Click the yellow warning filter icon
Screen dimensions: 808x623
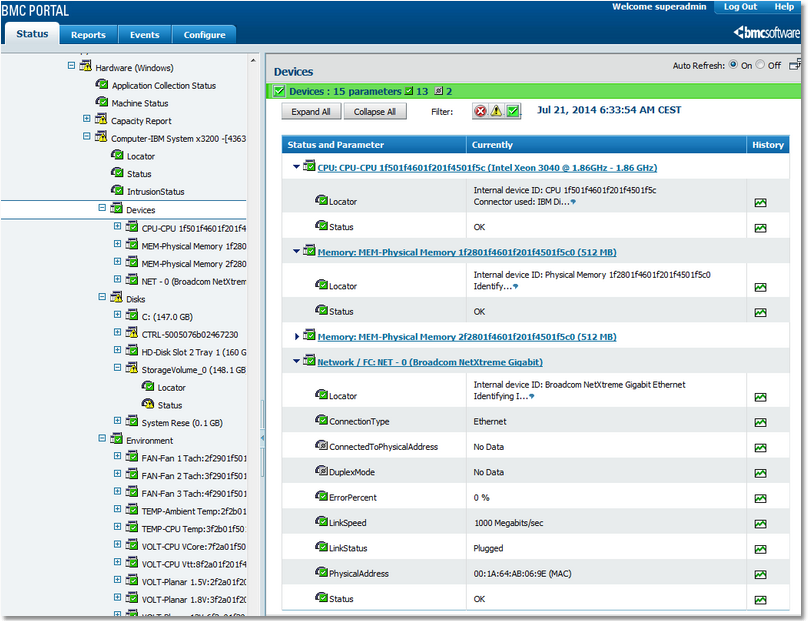click(x=497, y=112)
